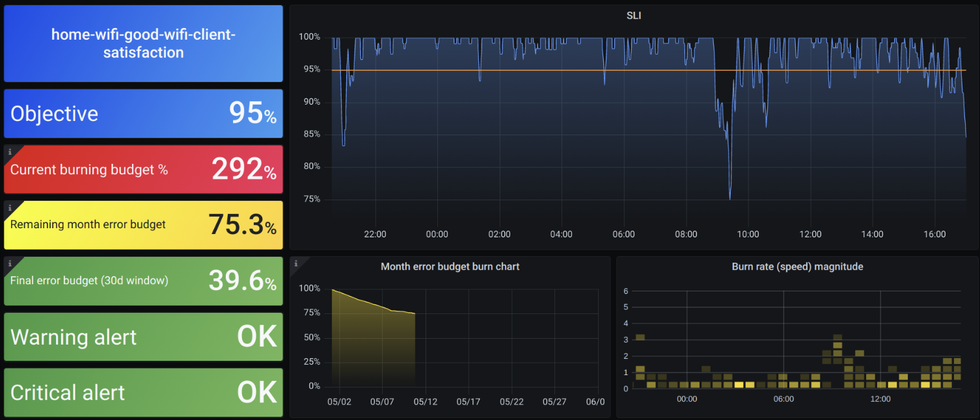
Task: Select the home-wifi-good-wifi-client-satisfaction title panel
Action: tap(143, 44)
